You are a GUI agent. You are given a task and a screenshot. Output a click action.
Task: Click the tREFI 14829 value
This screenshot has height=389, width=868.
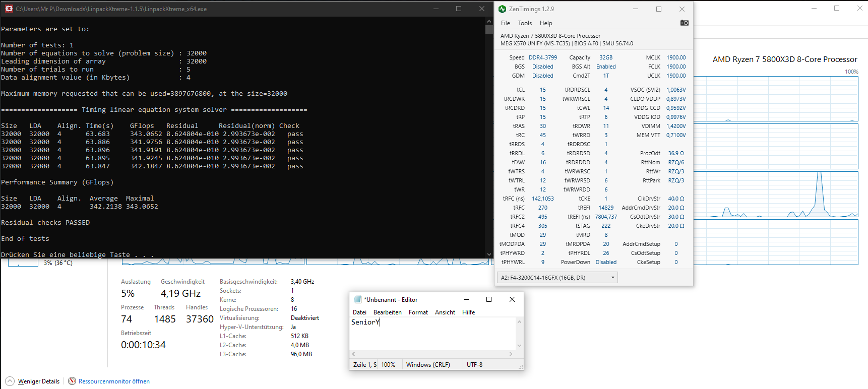(x=606, y=208)
